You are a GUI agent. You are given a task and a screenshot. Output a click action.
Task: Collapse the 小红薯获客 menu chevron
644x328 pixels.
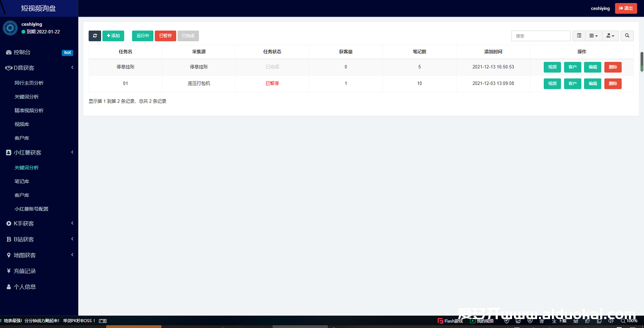tap(72, 152)
